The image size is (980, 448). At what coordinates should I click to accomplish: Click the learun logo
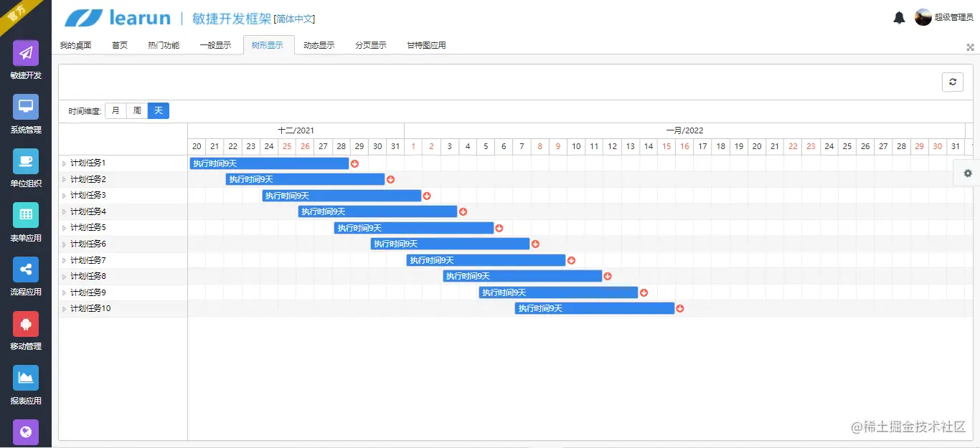tap(118, 18)
